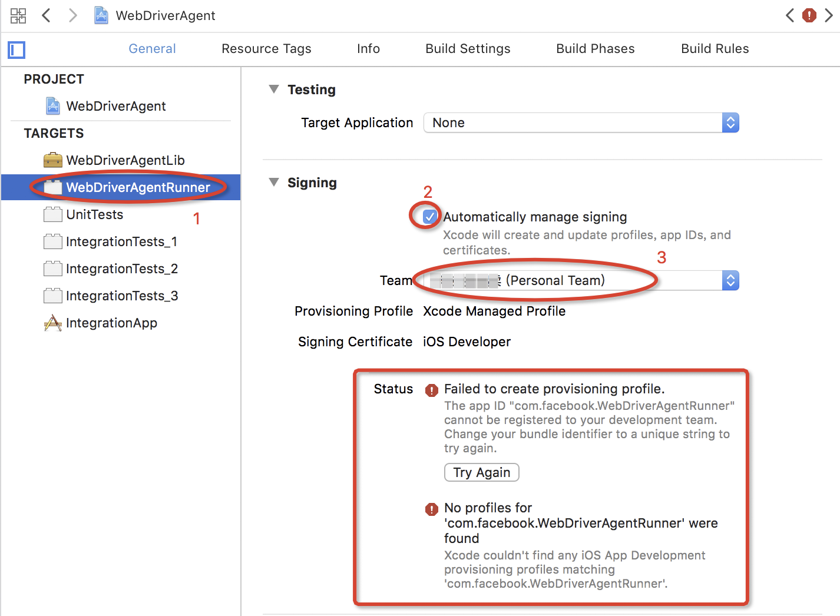The height and width of the screenshot is (616, 840).
Task: Toggle Automatically manage signing checkbox
Action: [430, 217]
